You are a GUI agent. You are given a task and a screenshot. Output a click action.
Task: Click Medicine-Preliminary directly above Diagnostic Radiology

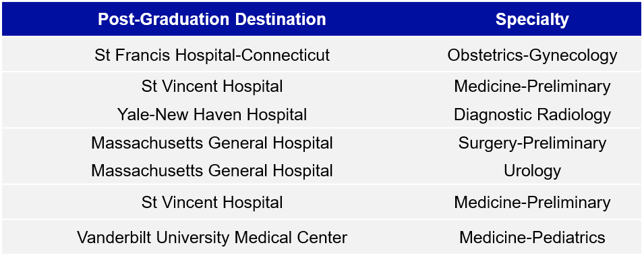point(532,86)
